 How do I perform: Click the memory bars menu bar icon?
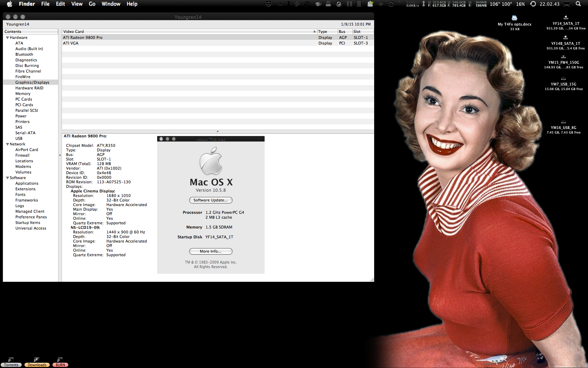349,4
